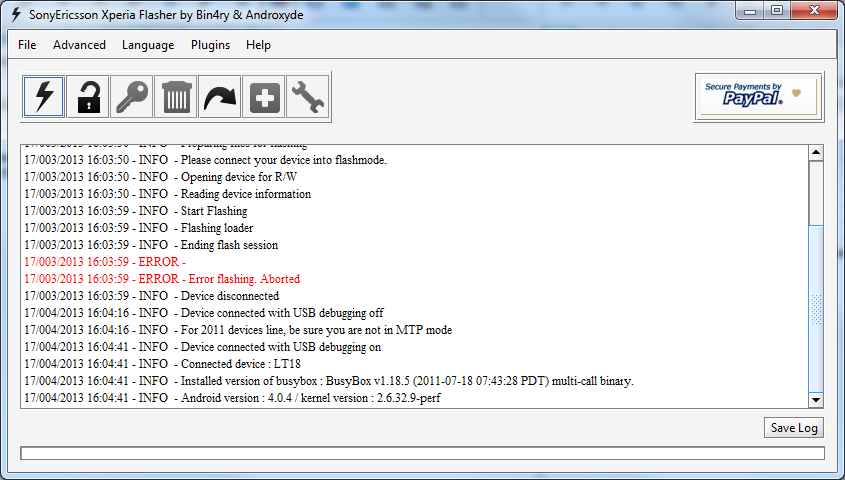Open the Help menu

(258, 45)
